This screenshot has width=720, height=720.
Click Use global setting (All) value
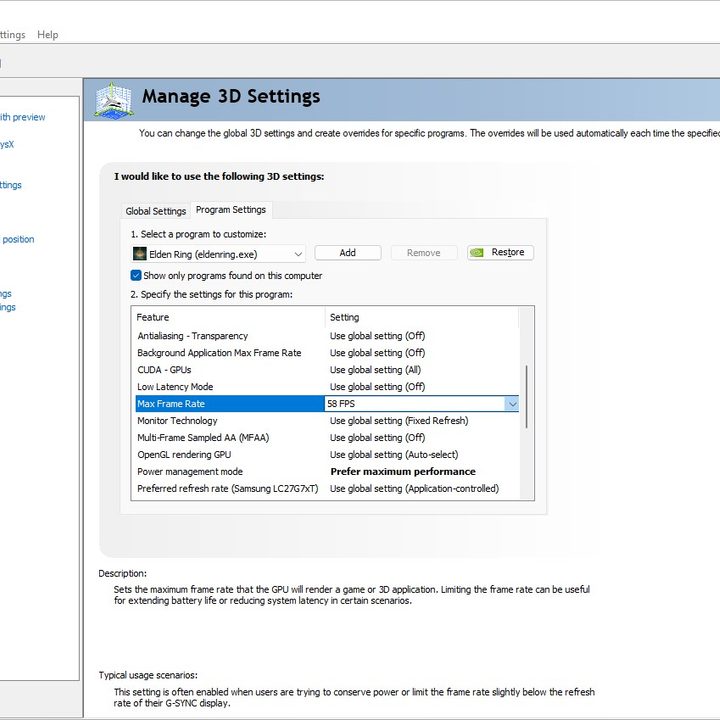tap(375, 370)
